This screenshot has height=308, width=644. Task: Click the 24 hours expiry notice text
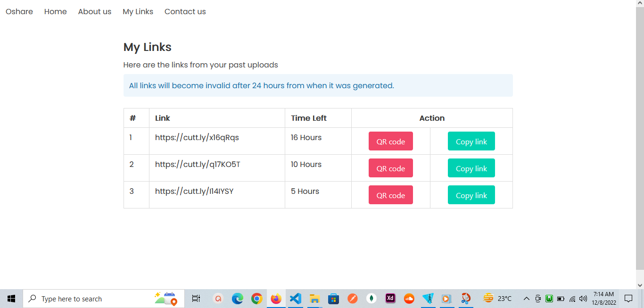(x=262, y=85)
